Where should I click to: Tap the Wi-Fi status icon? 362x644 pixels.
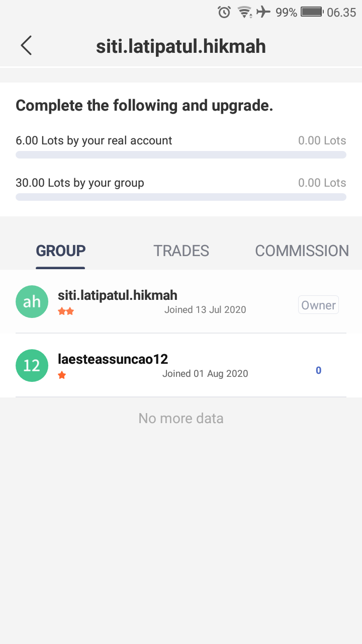tap(245, 12)
